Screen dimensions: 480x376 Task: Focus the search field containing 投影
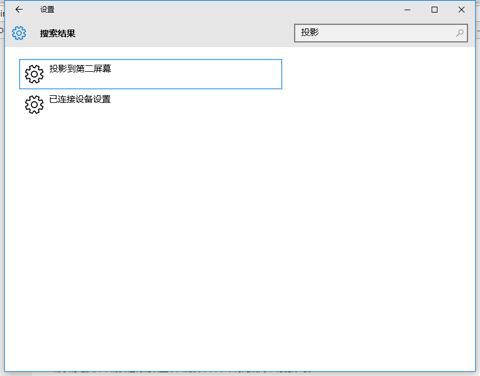(381, 33)
